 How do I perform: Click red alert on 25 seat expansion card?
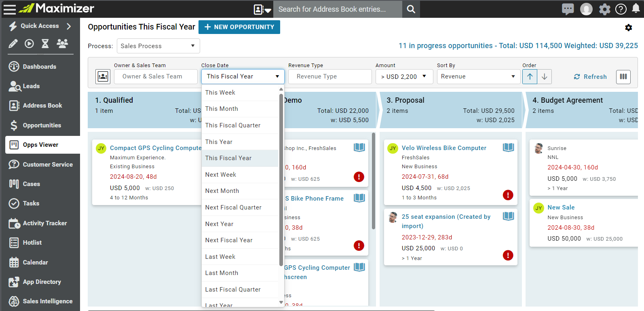(x=508, y=255)
